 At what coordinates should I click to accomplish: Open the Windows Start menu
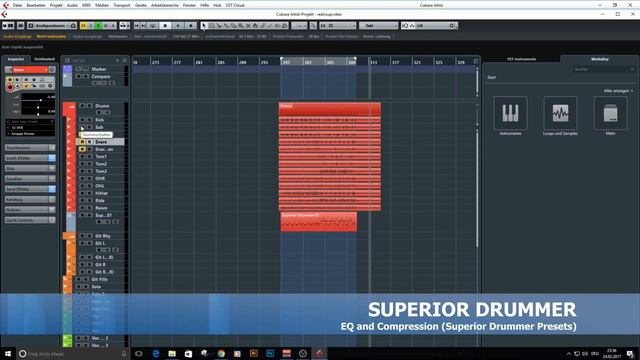point(7,353)
